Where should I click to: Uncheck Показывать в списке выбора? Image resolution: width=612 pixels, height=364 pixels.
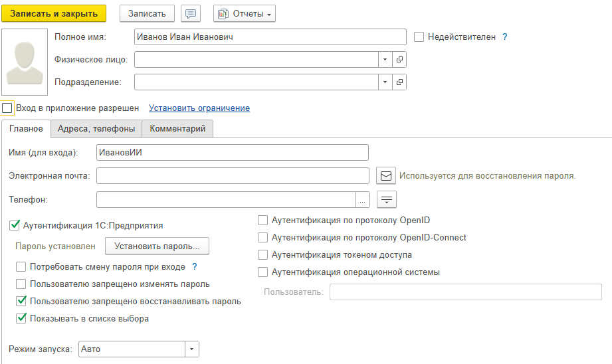pos(21,318)
